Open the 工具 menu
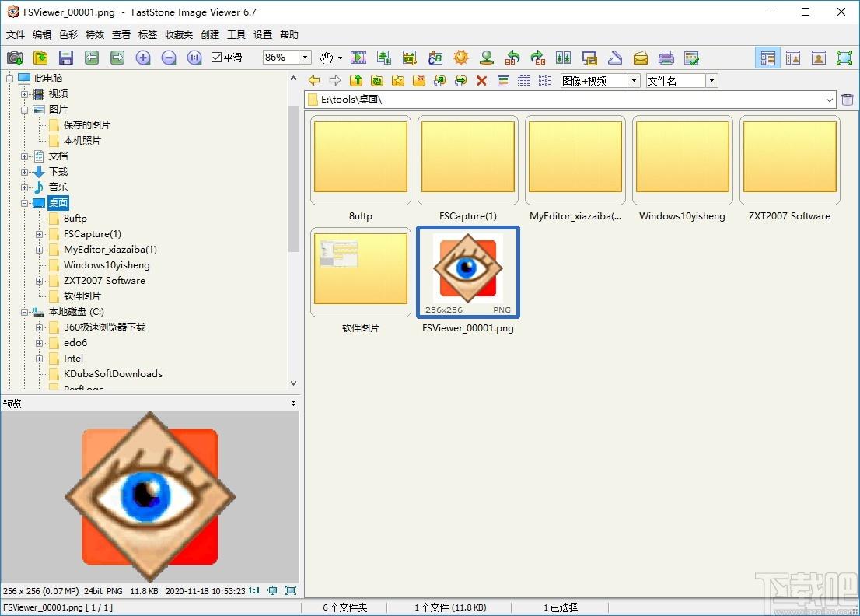Image resolution: width=860 pixels, height=616 pixels. (236, 34)
